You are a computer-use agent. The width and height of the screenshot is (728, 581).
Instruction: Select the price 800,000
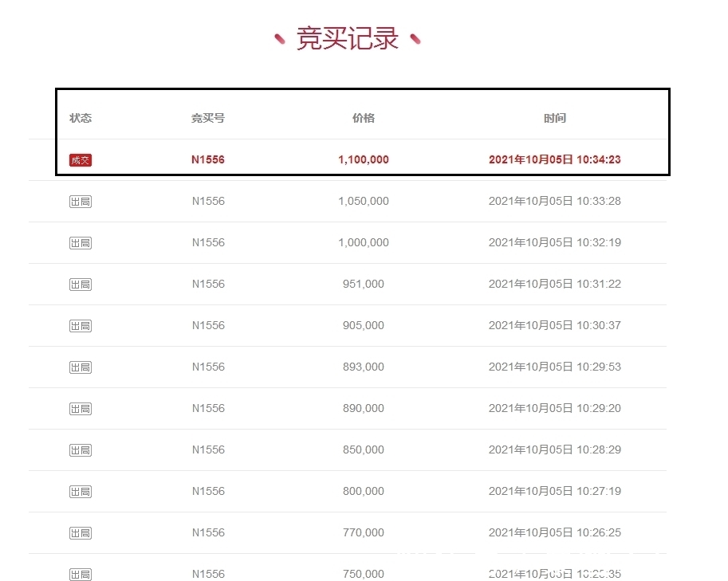364,491
